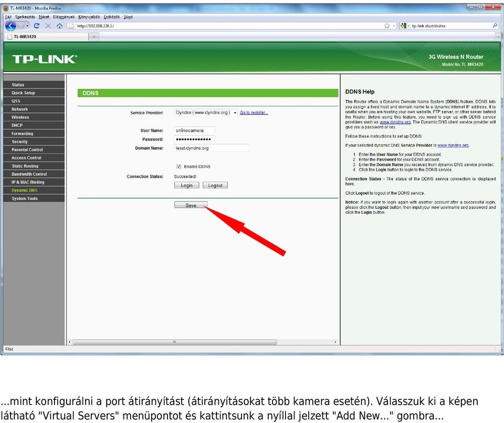Click the stop loading X icon
Image resolution: width=504 pixels, height=423 pixels.
click(48, 26)
